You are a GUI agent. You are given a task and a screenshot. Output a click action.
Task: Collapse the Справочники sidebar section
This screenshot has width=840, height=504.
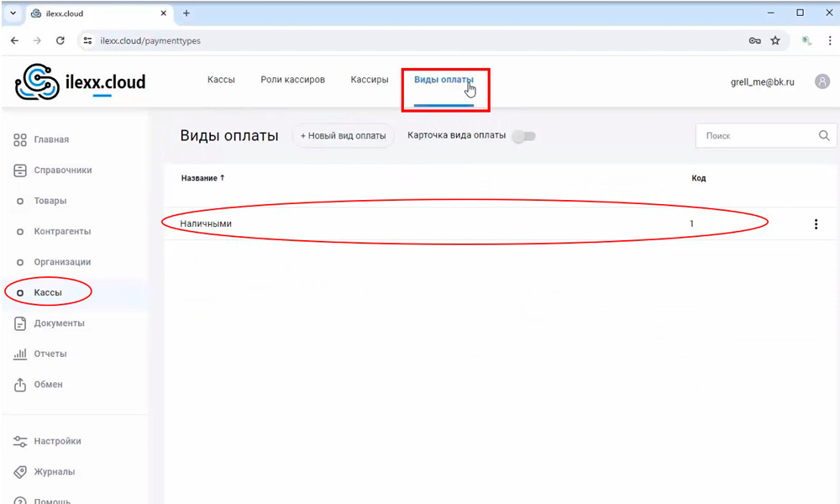tap(62, 171)
